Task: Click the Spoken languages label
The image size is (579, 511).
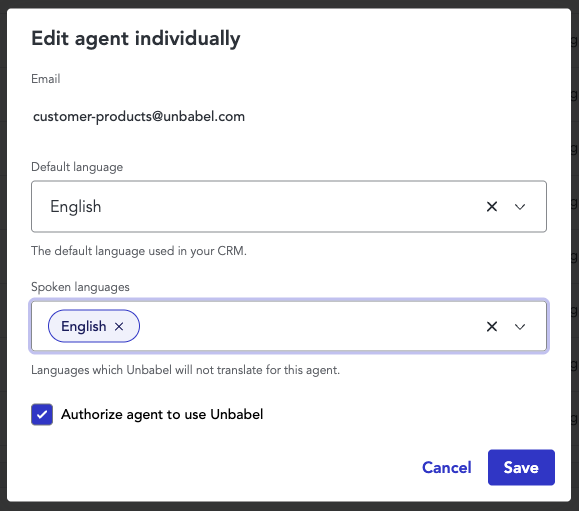Action: (x=80, y=287)
